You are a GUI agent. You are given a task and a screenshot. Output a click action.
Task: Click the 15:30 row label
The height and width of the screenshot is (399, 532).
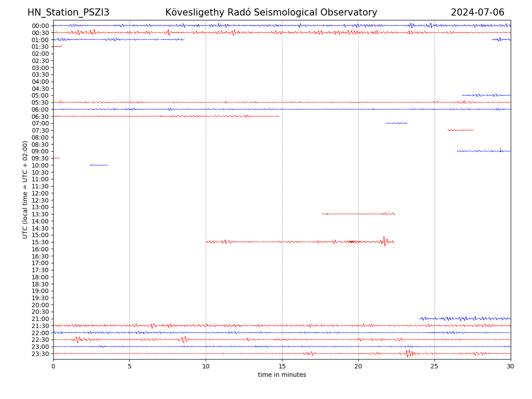tap(40, 242)
